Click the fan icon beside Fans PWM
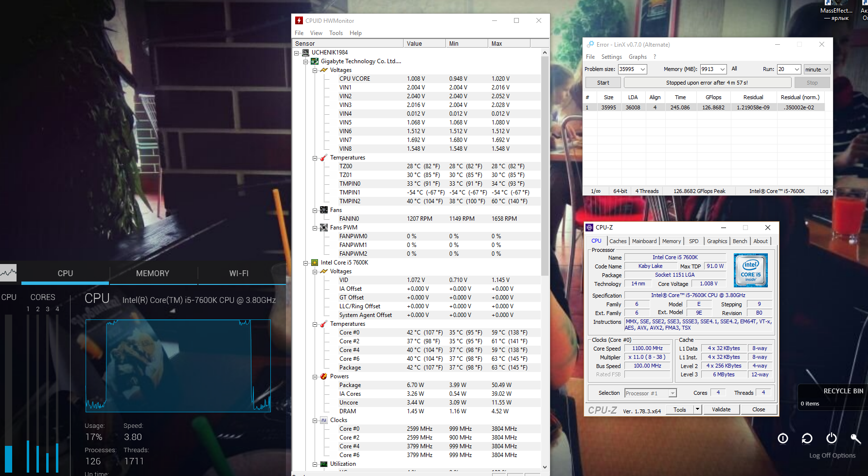This screenshot has height=476, width=868. click(x=324, y=228)
